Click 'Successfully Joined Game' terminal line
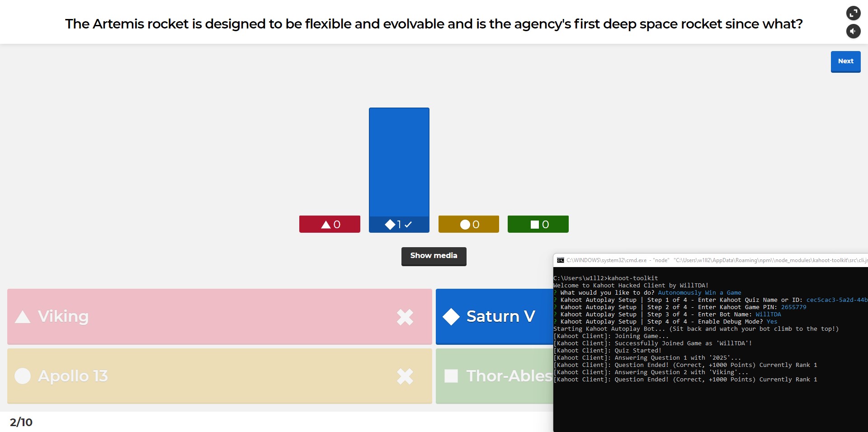 [652, 343]
